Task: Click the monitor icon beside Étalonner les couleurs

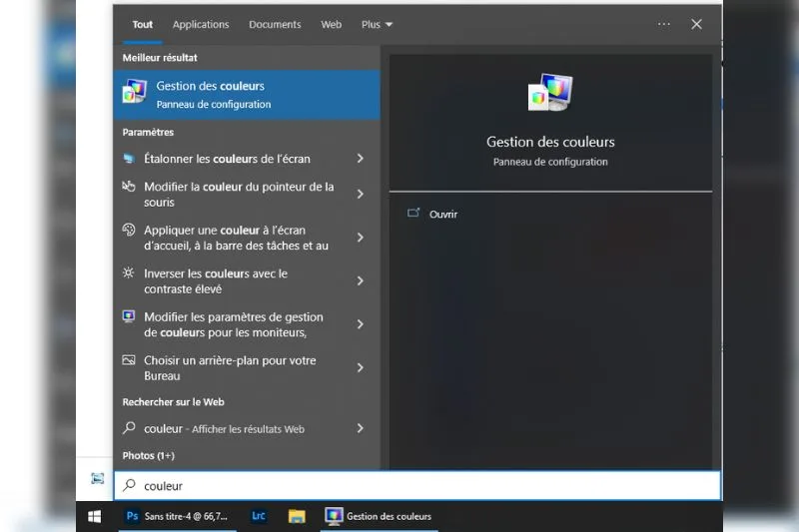Action: (129, 159)
